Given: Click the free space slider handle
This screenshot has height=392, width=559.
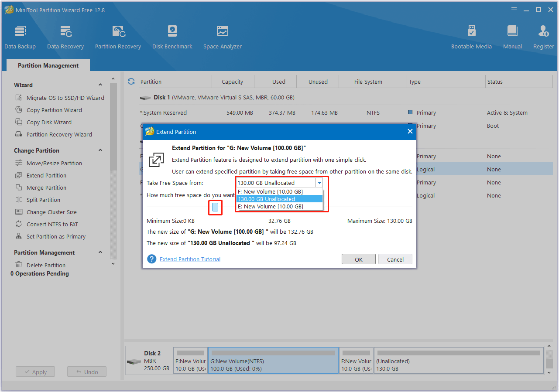Looking at the screenshot, I should coord(215,207).
